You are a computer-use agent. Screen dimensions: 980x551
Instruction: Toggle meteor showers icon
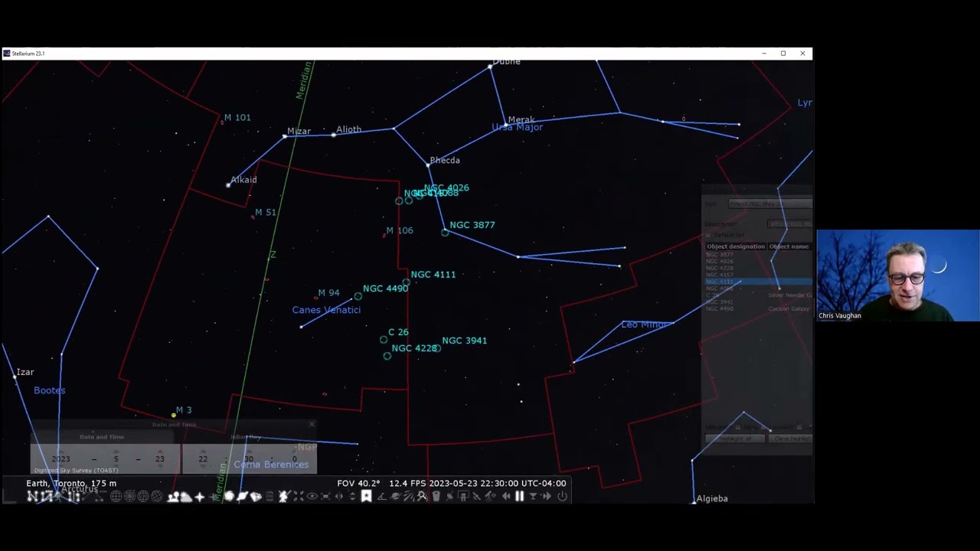tap(409, 496)
